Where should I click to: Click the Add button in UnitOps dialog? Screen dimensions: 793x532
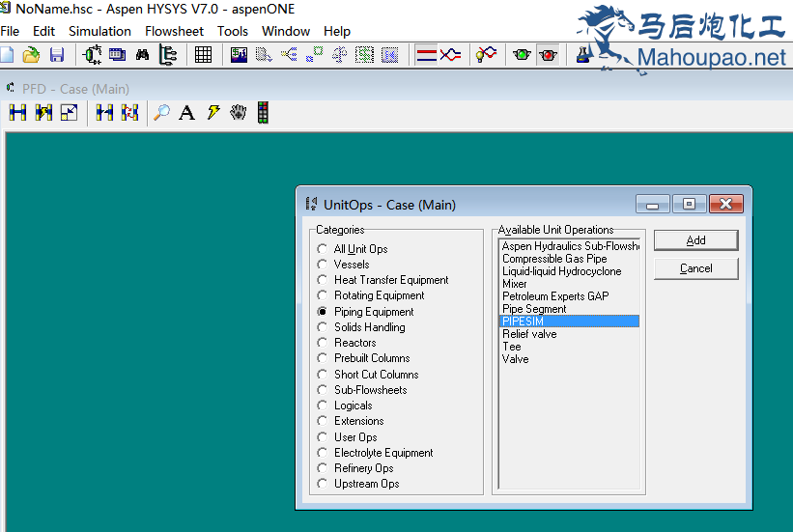pyautogui.click(x=695, y=240)
